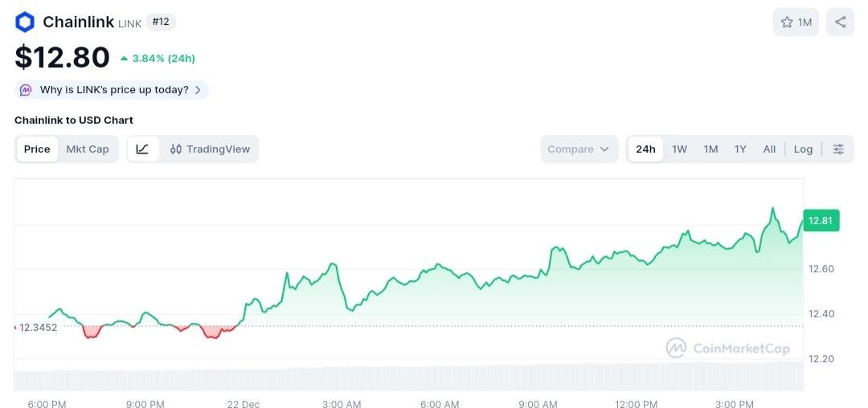Switch to the 1W time range
This screenshot has height=408, width=868.
(x=680, y=149)
